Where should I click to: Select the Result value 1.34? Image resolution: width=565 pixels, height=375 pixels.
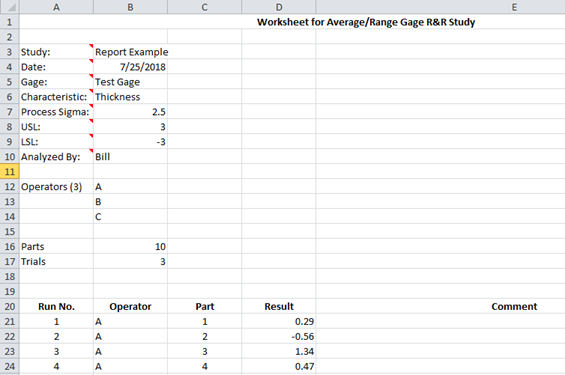(x=279, y=352)
